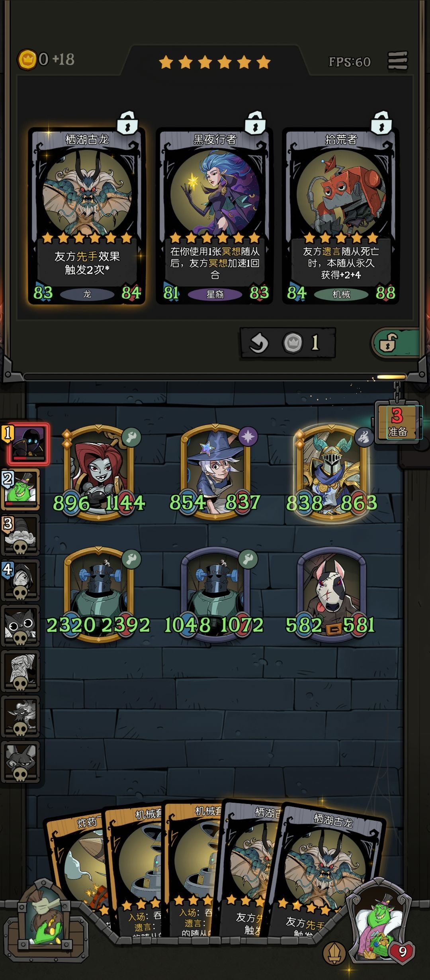Click the refresh shop arrow button
Image resolution: width=430 pixels, height=980 pixels.
(x=259, y=343)
